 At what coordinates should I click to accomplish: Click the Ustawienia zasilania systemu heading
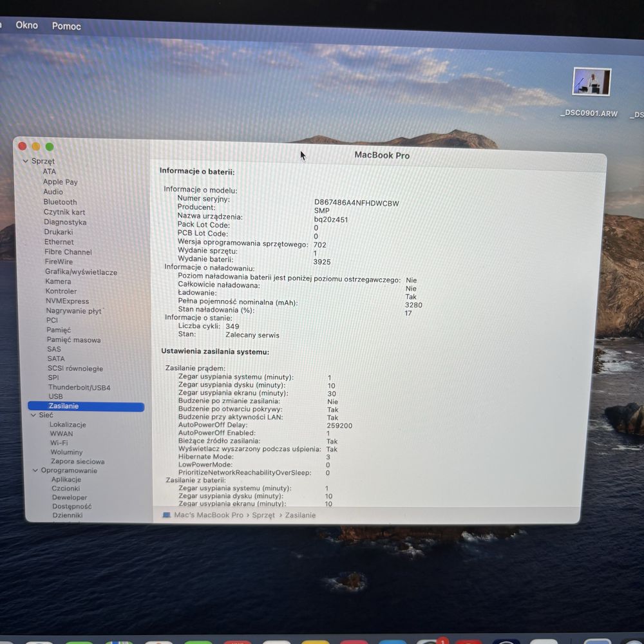pos(215,351)
